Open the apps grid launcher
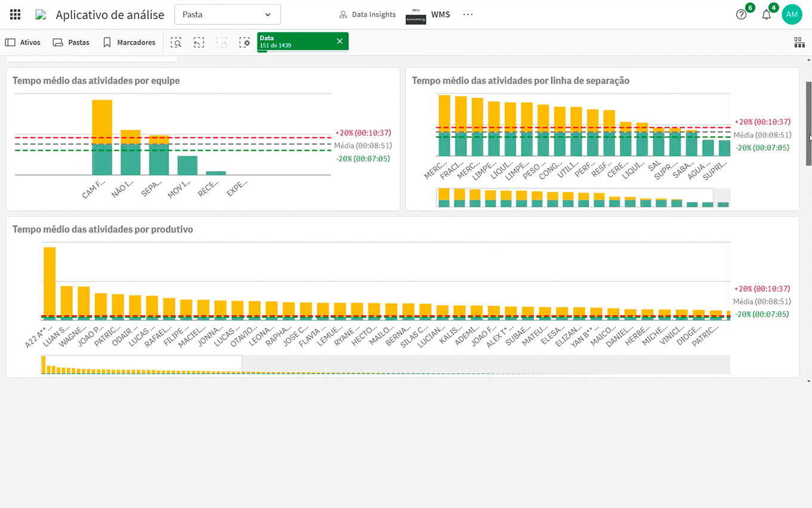This screenshot has height=508, width=812. 16,14
